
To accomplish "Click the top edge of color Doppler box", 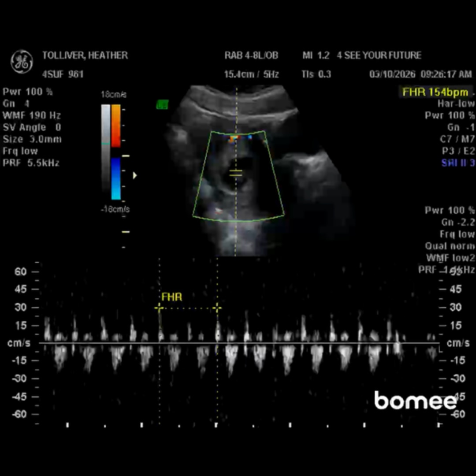I will click(238, 133).
